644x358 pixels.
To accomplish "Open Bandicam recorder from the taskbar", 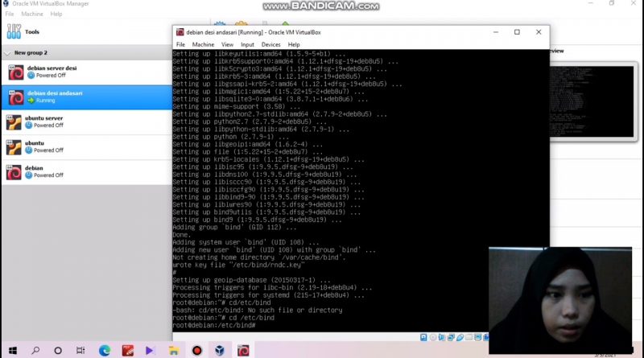I will (197, 350).
